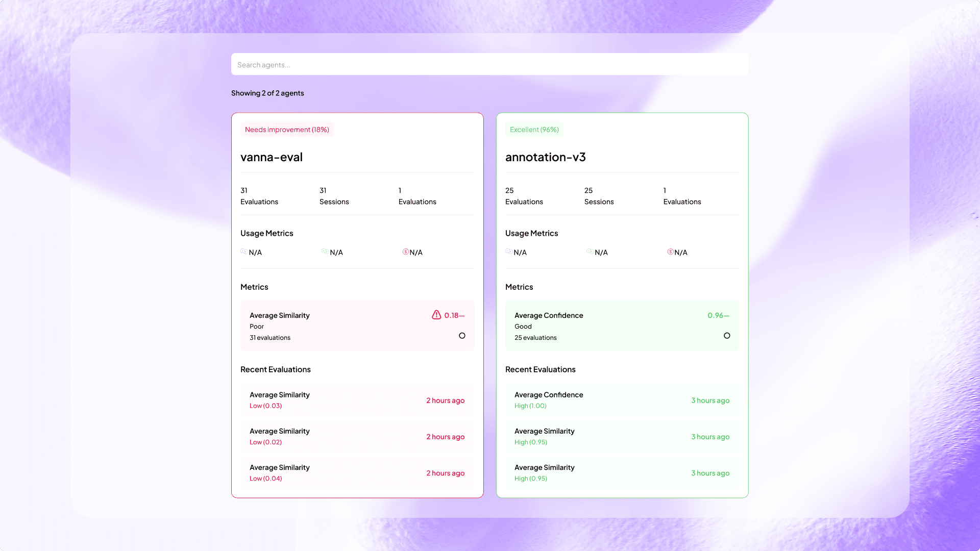
Task: Click the Sessions count in annotation-v3 card
Action: (599, 196)
